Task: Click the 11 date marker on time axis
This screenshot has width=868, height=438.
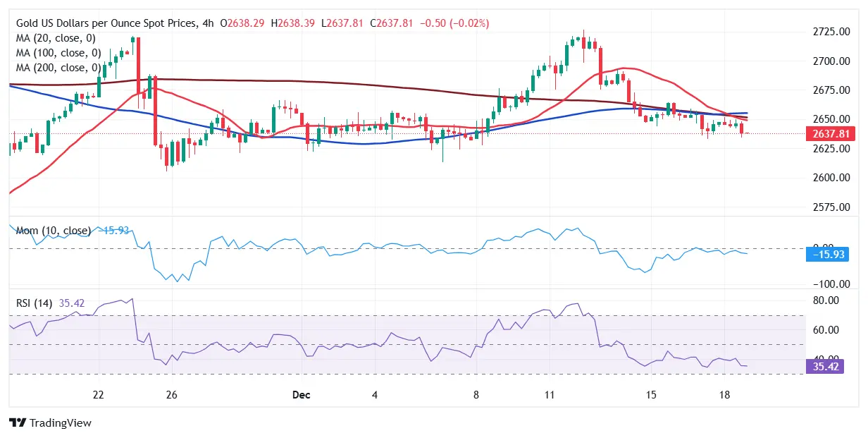Action: 549,395
